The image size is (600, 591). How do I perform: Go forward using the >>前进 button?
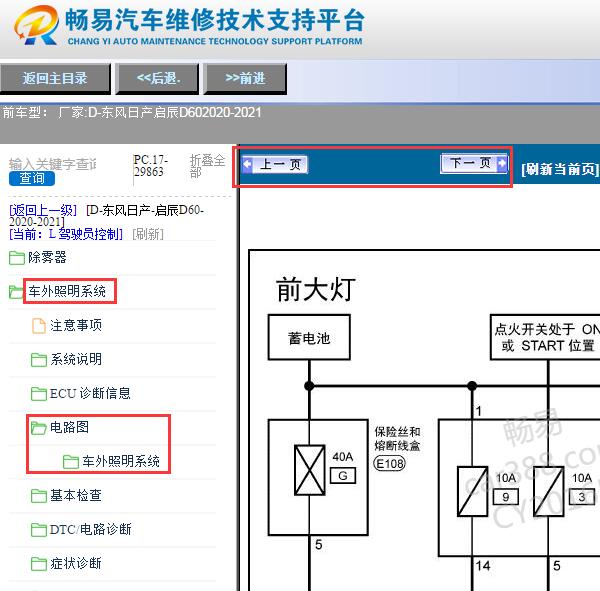245,79
